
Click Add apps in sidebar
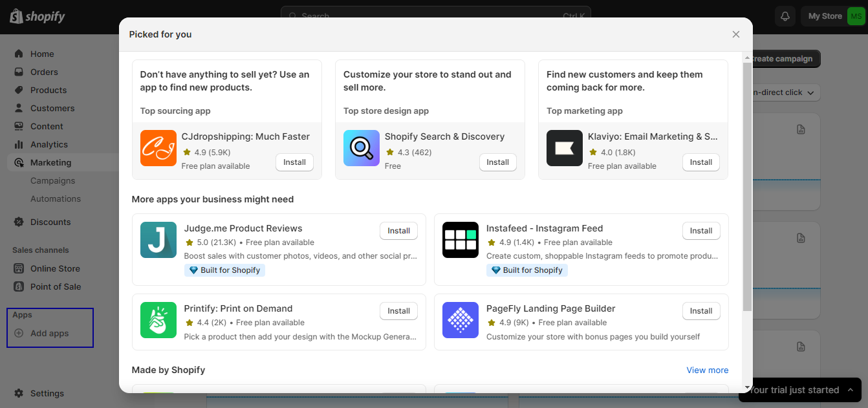pyautogui.click(x=50, y=333)
